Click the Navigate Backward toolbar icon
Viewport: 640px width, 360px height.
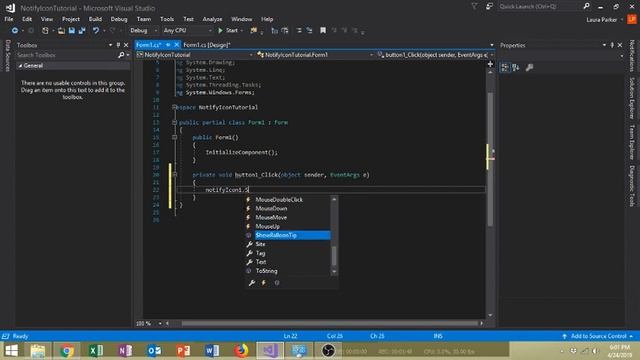pos(15,31)
